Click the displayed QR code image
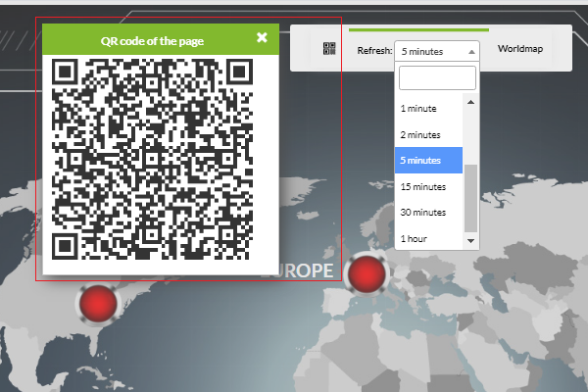Screen dimensions: 588x392 pos(152,159)
